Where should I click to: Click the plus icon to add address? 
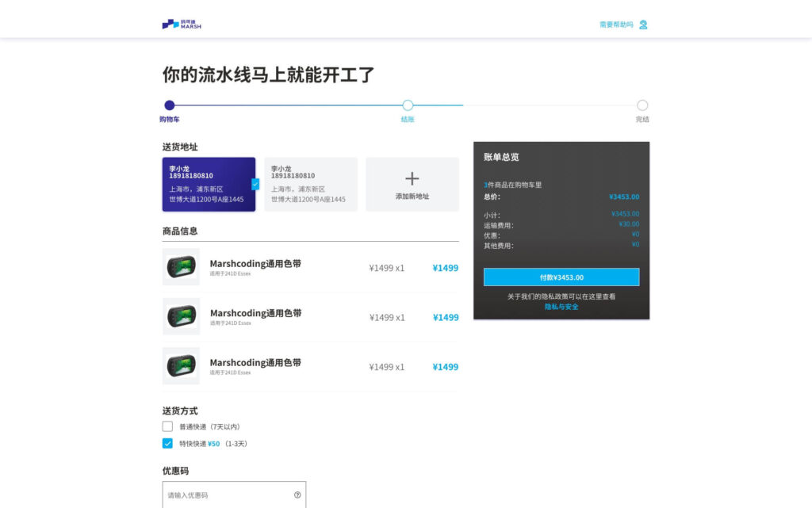pyautogui.click(x=412, y=178)
